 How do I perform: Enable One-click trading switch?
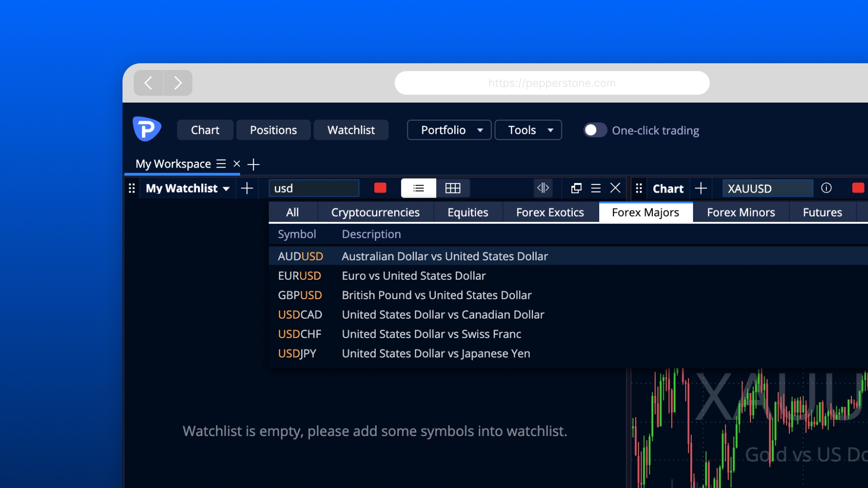pyautogui.click(x=595, y=130)
